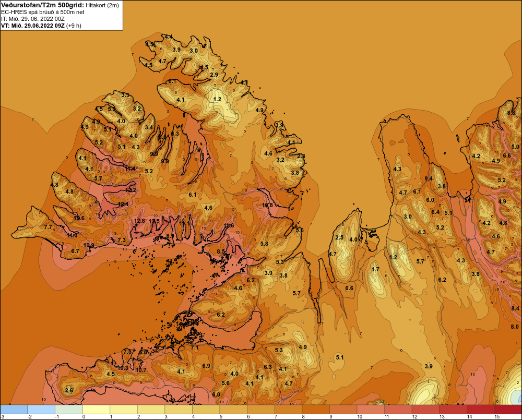Select the legend swatch between 12 and 13
This screenshot has width=522, height=420.
(x=426, y=410)
